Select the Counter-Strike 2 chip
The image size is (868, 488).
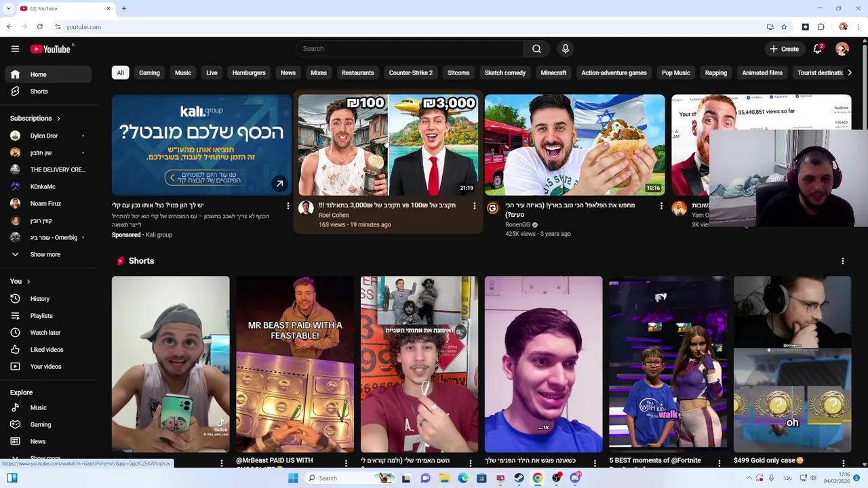click(x=410, y=73)
